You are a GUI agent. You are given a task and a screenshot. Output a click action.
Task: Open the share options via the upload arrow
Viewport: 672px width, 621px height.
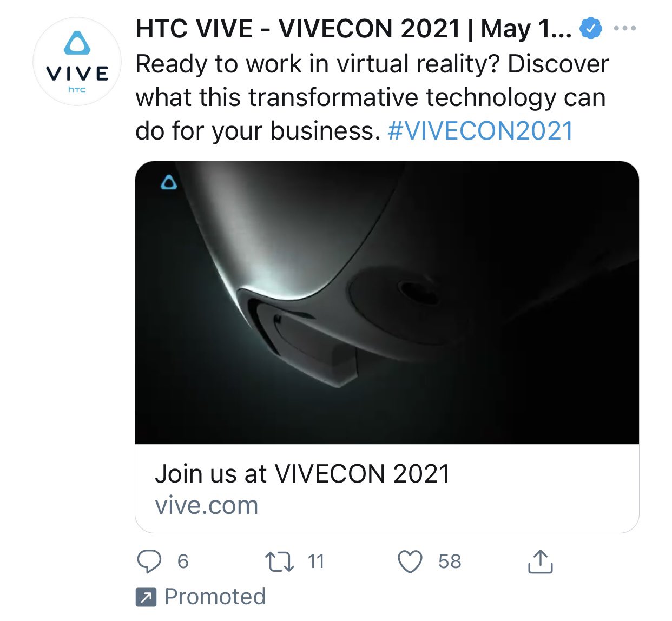tap(540, 561)
